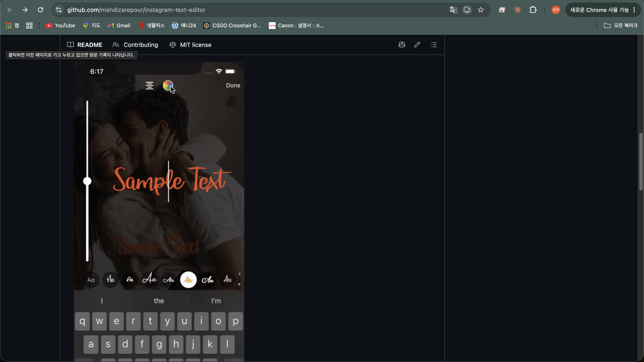This screenshot has height=362, width=644.
Task: Click the text alignment icon in the demo
Action: 149,86
